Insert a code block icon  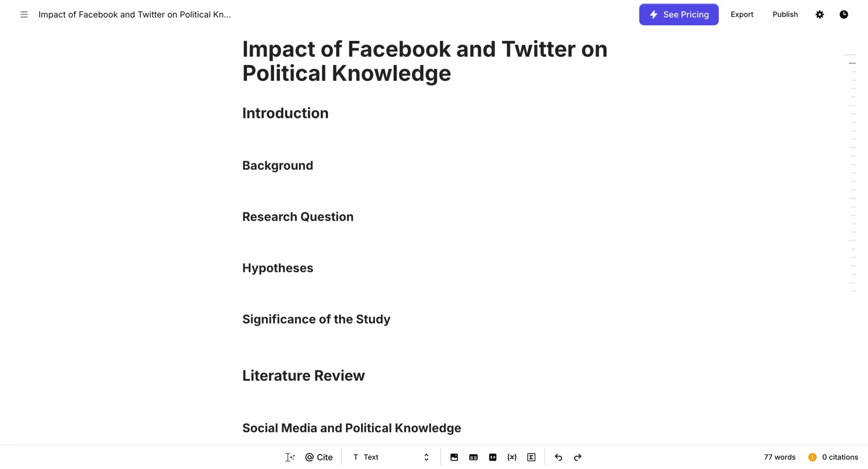(493, 457)
